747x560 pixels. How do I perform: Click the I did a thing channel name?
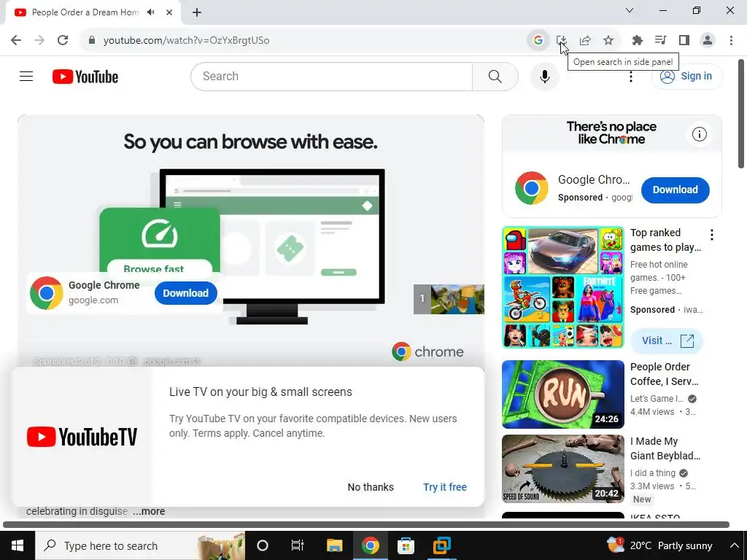click(653, 472)
